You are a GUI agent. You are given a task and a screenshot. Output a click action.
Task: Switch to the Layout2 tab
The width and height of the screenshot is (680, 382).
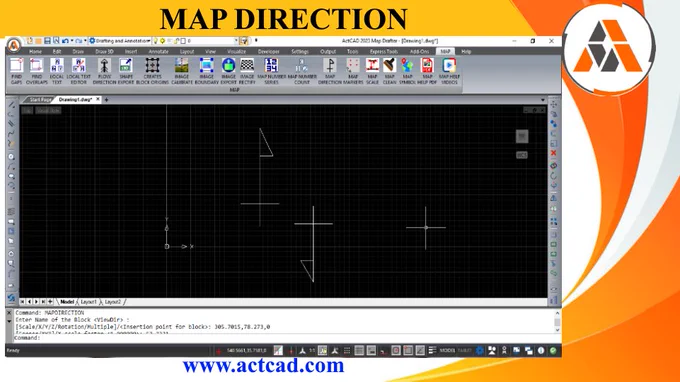pyautogui.click(x=112, y=302)
